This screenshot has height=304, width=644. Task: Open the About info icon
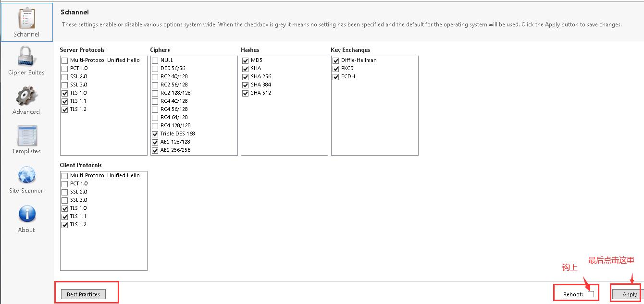tap(27, 214)
